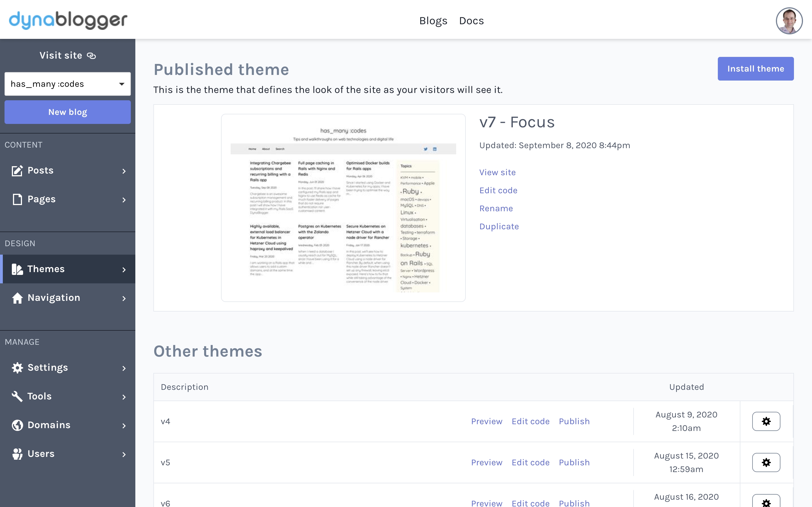
Task: Click the Visit site link icon
Action: click(x=91, y=56)
